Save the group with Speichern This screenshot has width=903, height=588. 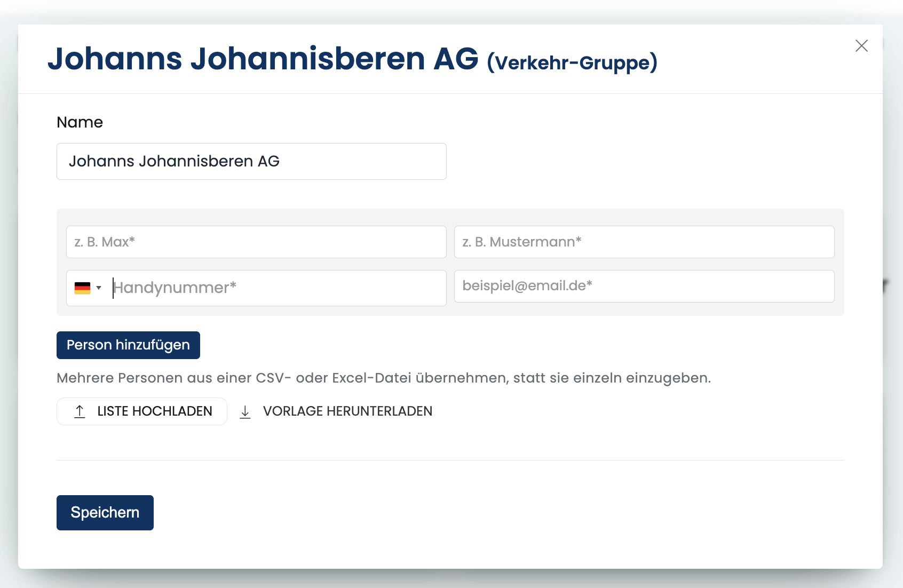click(105, 513)
